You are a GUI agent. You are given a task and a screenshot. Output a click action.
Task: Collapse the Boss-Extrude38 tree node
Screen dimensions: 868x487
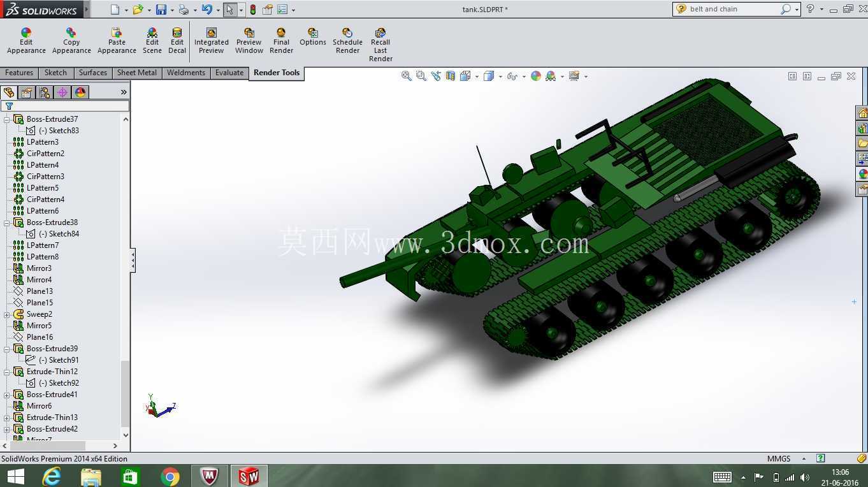(x=7, y=222)
